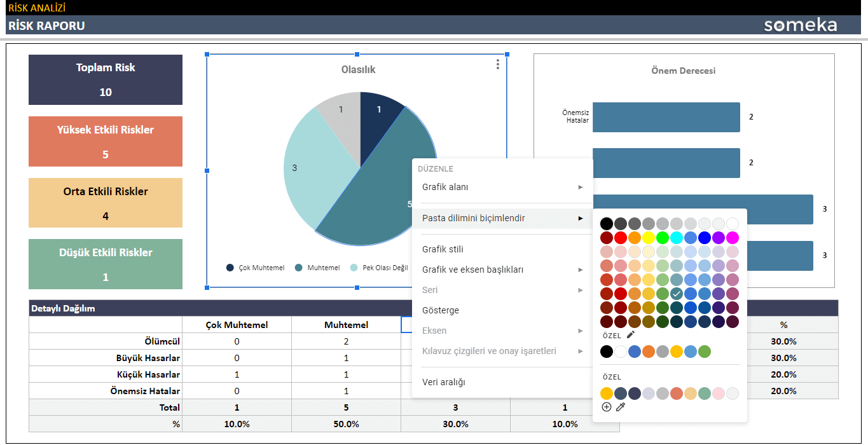Viewport: 868px width, 445px height.
Task: Expand the Seri submenu arrow
Action: click(x=581, y=290)
